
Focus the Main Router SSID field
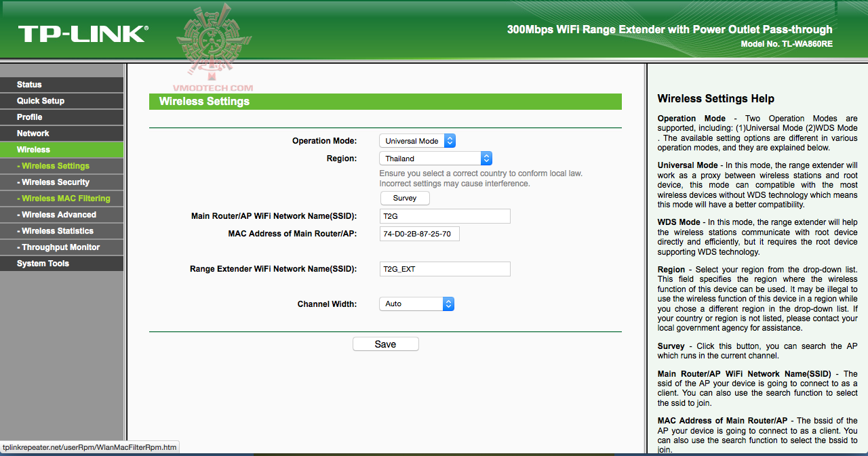point(444,216)
